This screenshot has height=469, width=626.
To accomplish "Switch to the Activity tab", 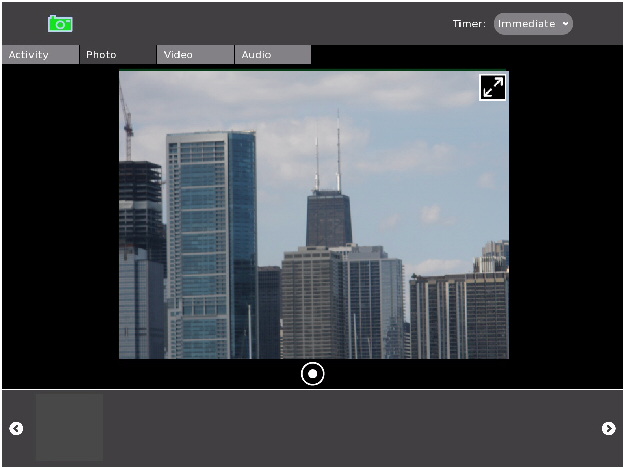I will (x=40, y=55).
